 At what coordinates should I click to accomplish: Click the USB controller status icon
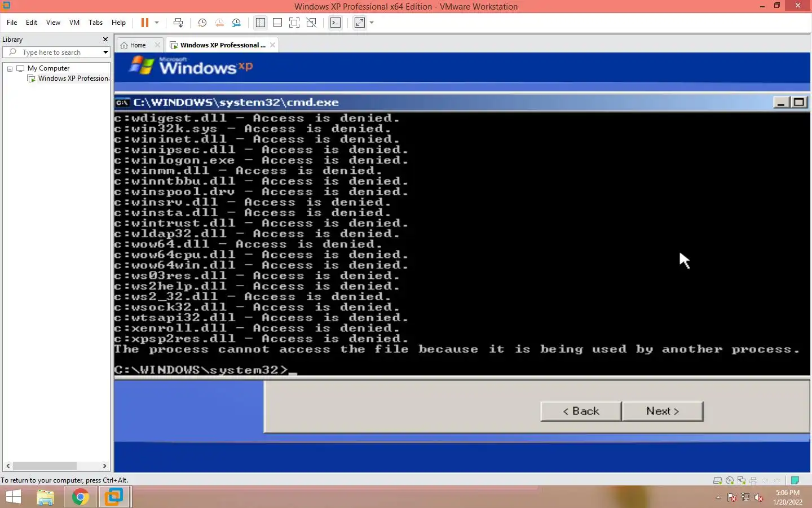click(777, 481)
